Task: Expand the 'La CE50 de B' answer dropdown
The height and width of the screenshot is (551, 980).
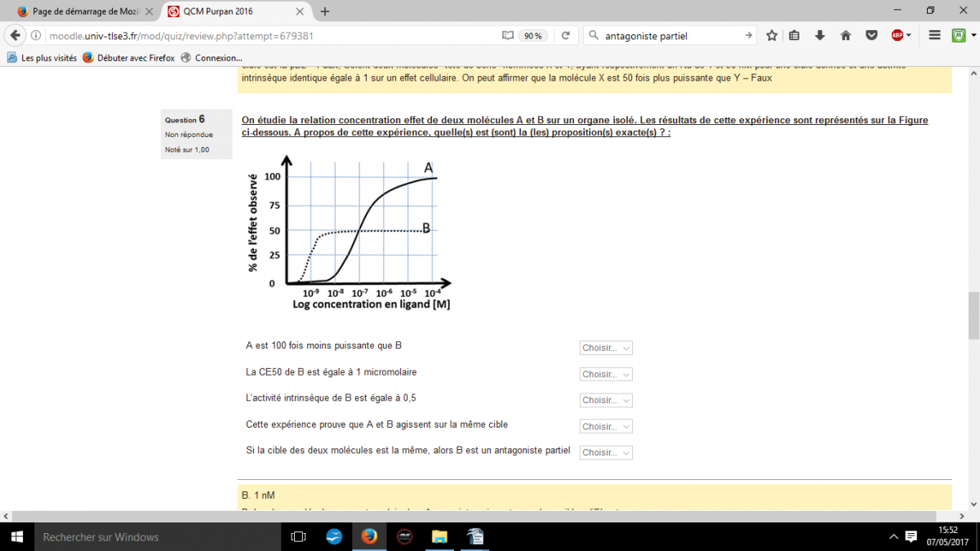Action: click(606, 374)
